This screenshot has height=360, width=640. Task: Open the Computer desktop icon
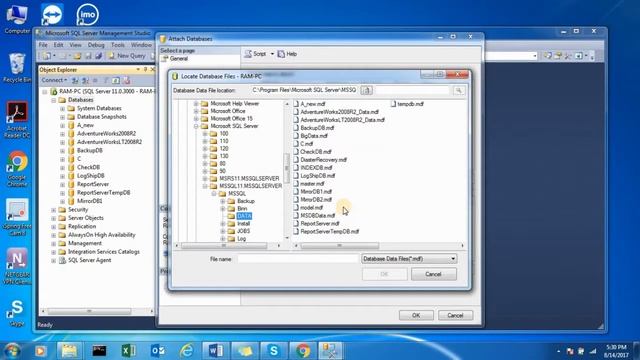[17, 18]
